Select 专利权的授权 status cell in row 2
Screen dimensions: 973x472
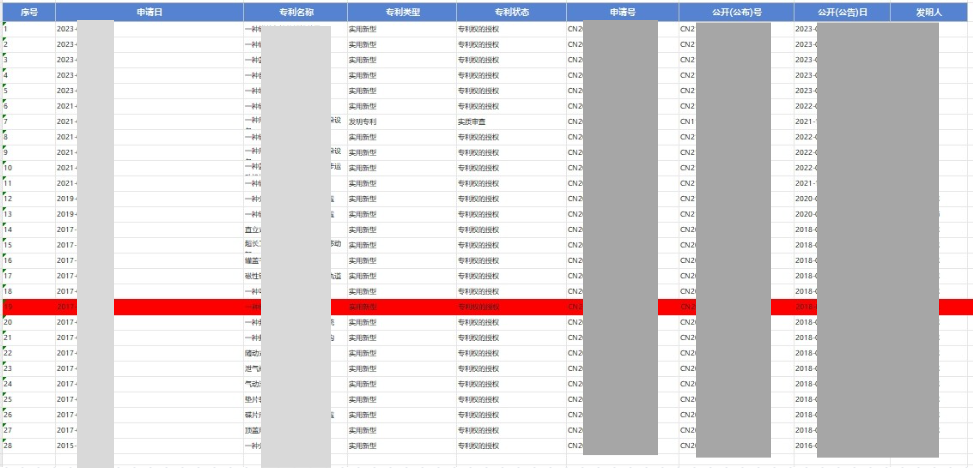(511, 45)
